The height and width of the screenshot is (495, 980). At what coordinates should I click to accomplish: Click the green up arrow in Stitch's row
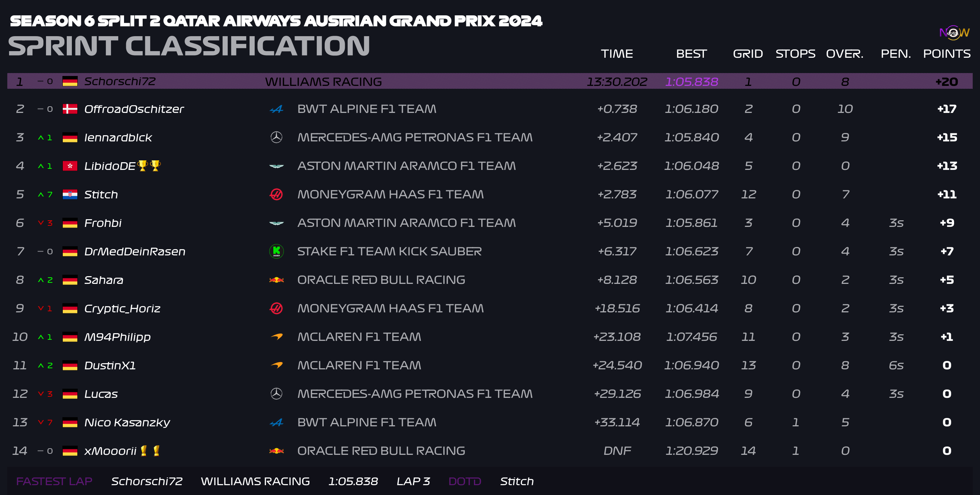[41, 195]
